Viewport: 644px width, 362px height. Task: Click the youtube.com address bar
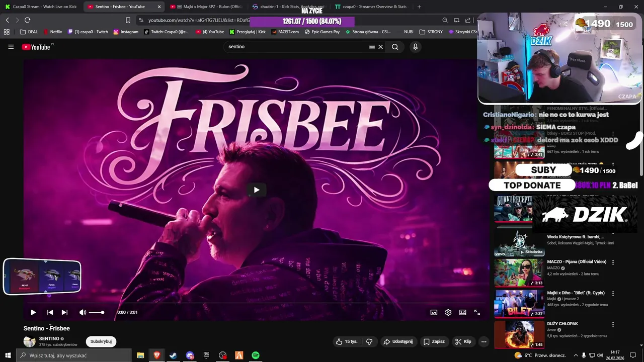point(199,20)
